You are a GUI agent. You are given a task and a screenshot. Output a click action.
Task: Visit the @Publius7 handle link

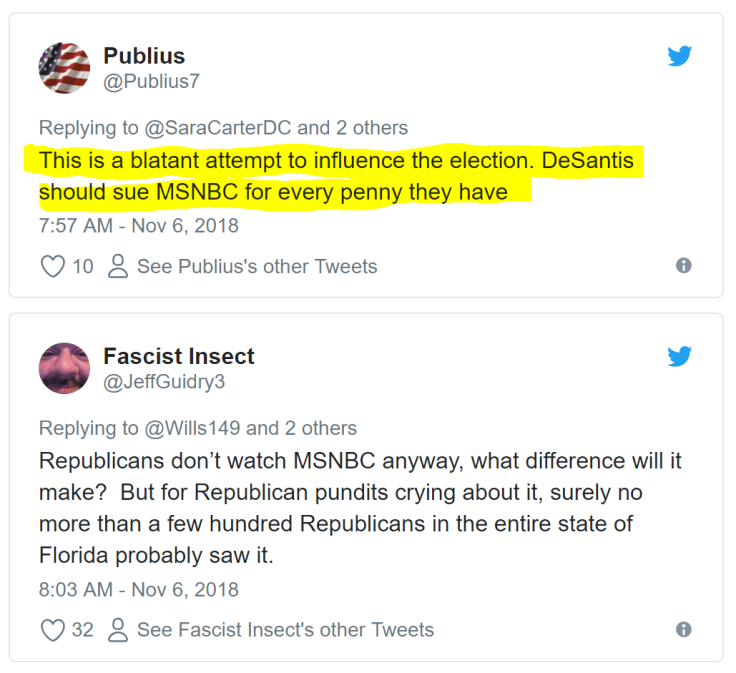(x=151, y=82)
